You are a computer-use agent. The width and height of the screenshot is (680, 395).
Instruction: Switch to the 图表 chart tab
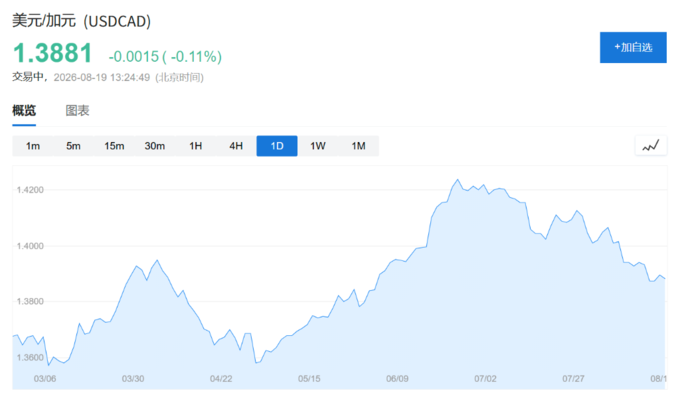pos(77,111)
